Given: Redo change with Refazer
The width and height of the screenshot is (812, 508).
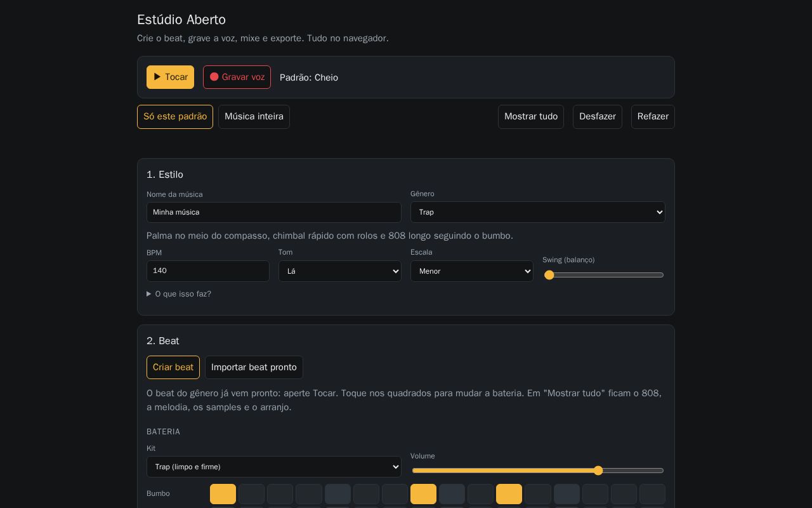Looking at the screenshot, I should pos(653,117).
